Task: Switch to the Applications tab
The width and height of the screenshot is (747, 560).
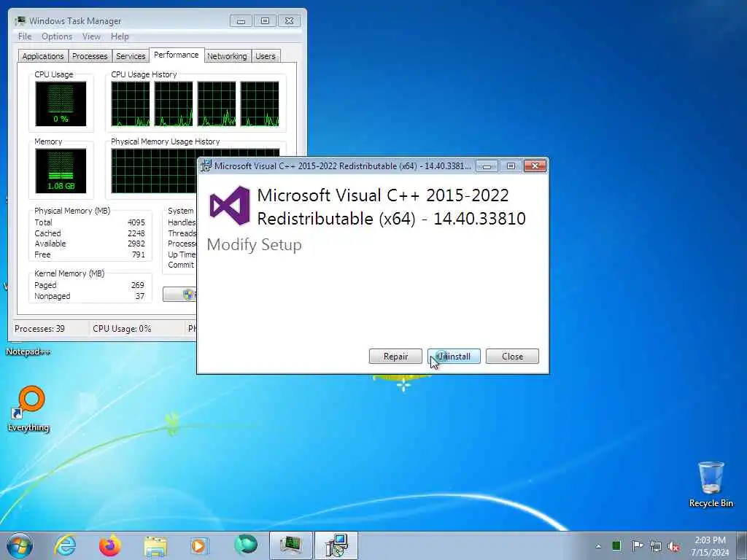Action: pos(43,56)
